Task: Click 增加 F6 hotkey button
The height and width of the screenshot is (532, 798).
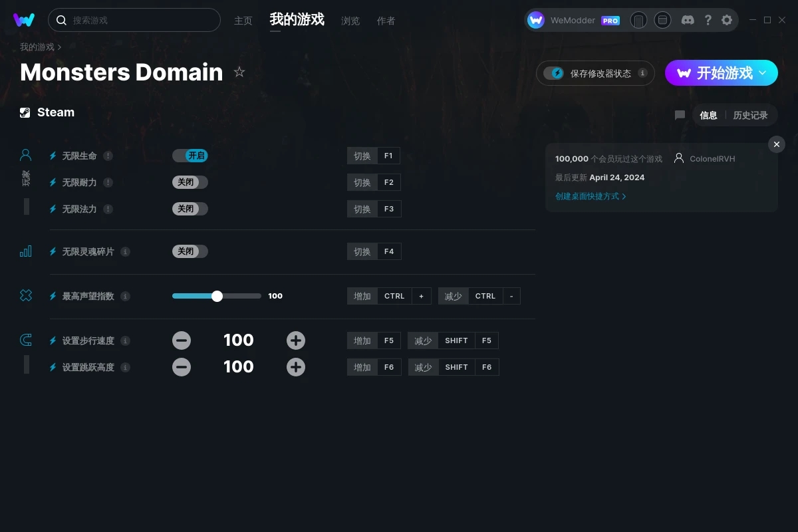Action: 374,367
